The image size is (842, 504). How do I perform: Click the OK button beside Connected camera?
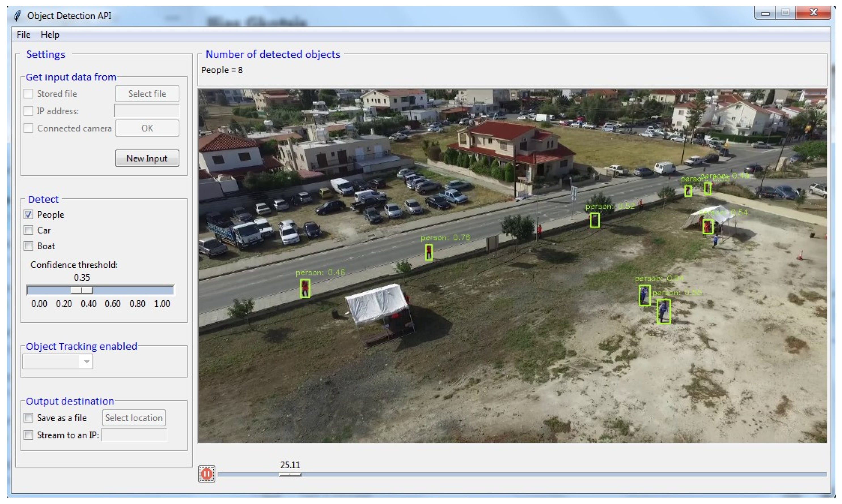point(147,128)
